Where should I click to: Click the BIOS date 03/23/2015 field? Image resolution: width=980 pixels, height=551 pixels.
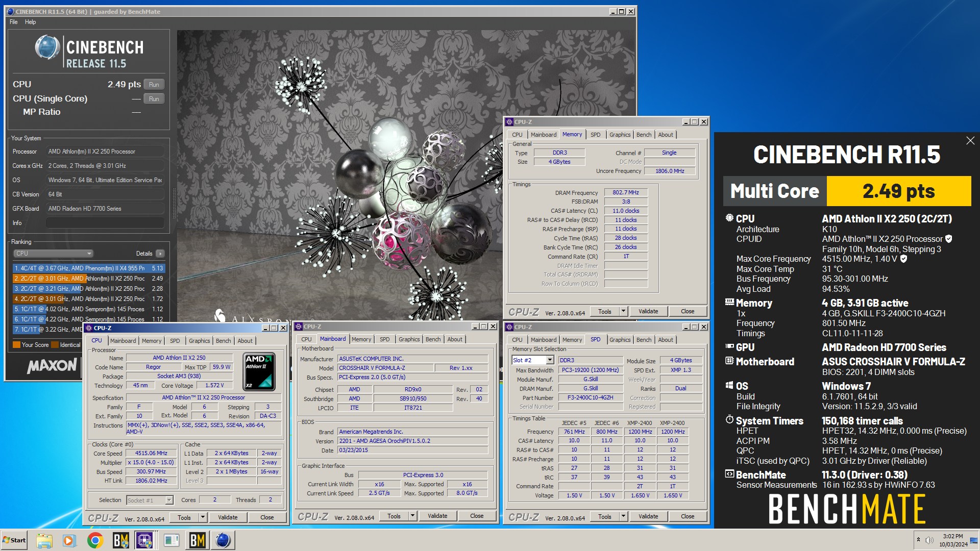point(412,450)
